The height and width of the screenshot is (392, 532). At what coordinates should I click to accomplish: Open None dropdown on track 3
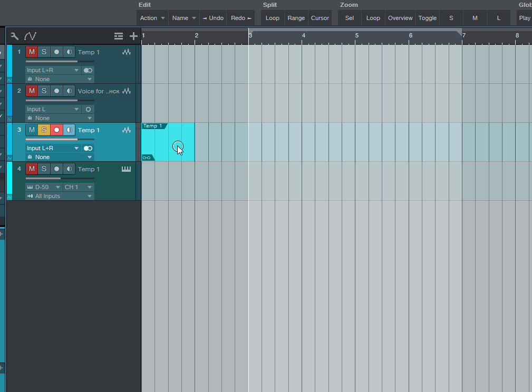coord(60,157)
